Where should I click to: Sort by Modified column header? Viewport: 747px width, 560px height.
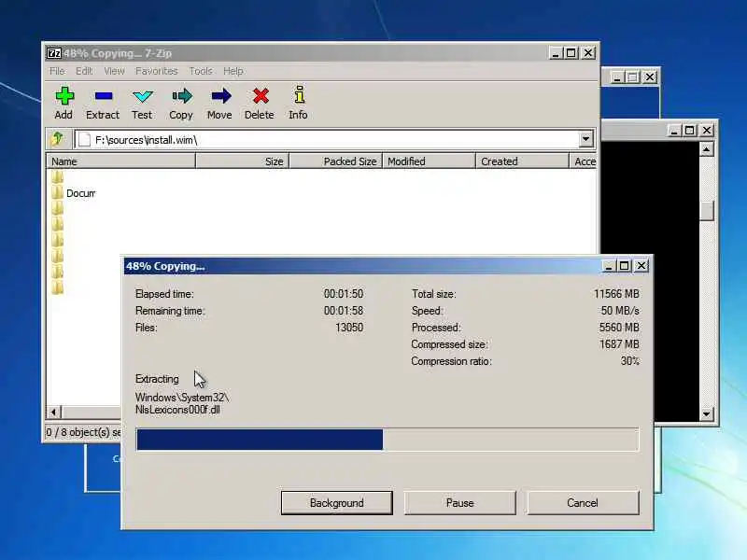coord(429,161)
